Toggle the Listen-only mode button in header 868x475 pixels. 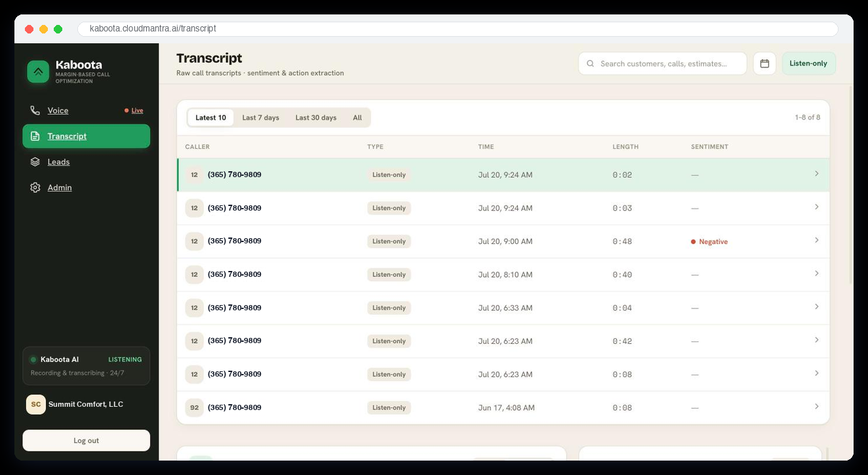[x=808, y=64]
